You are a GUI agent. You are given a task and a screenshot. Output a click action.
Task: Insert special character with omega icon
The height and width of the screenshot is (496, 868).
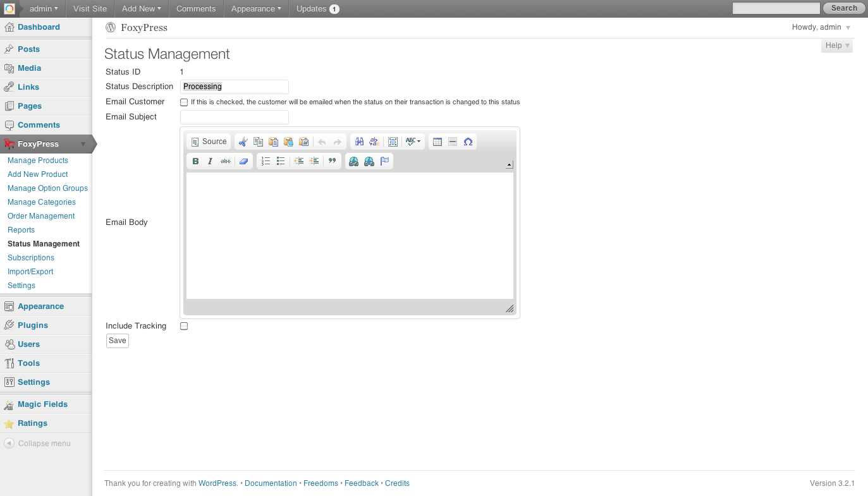pyautogui.click(x=468, y=142)
